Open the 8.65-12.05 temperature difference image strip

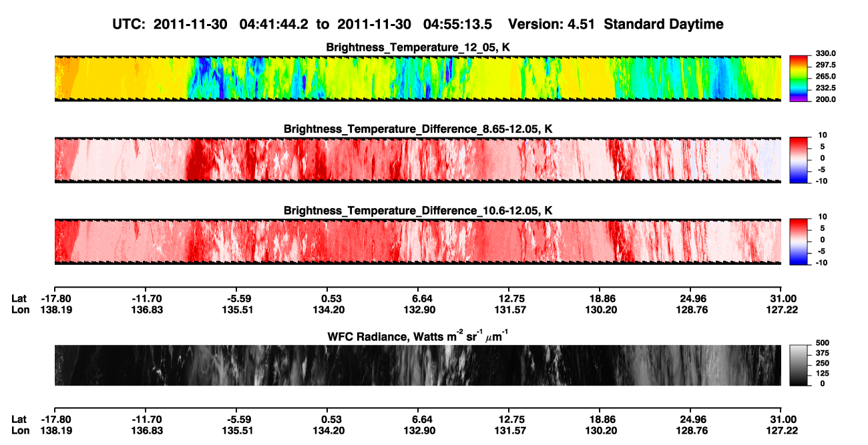pos(417,159)
